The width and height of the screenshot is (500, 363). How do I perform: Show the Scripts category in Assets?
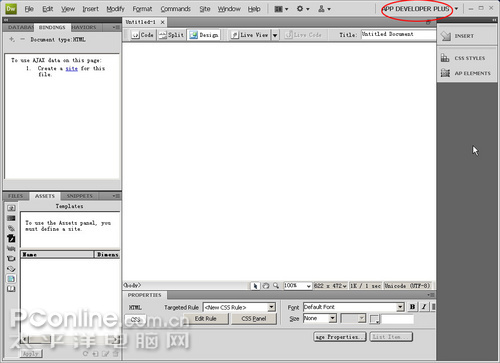pyautogui.click(x=11, y=269)
